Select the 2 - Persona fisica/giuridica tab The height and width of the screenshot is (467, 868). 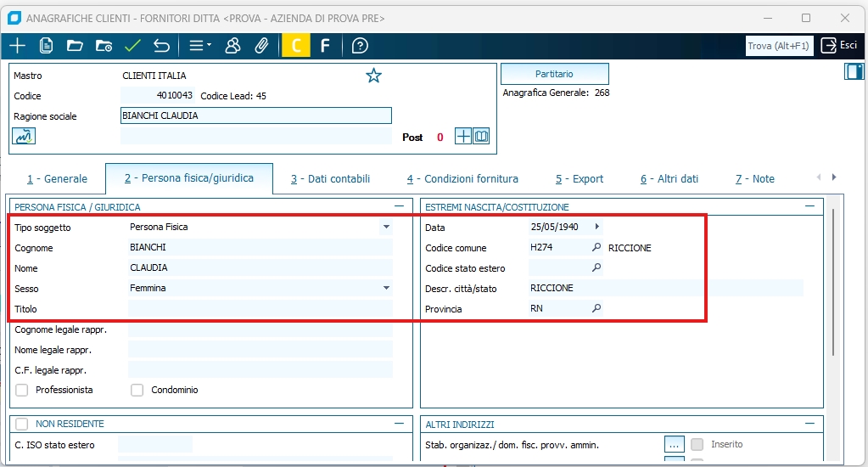[x=188, y=178]
